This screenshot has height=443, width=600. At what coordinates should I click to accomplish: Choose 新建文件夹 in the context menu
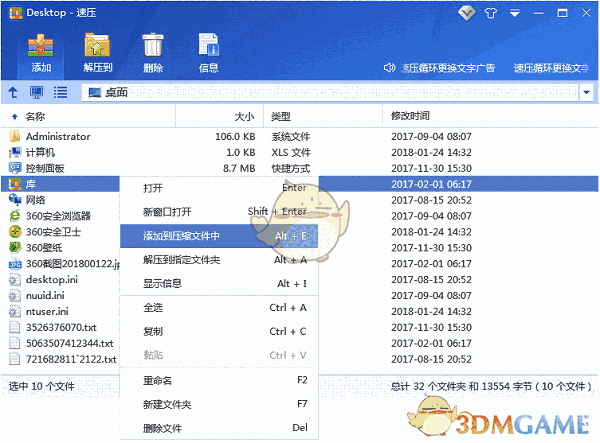point(219,404)
